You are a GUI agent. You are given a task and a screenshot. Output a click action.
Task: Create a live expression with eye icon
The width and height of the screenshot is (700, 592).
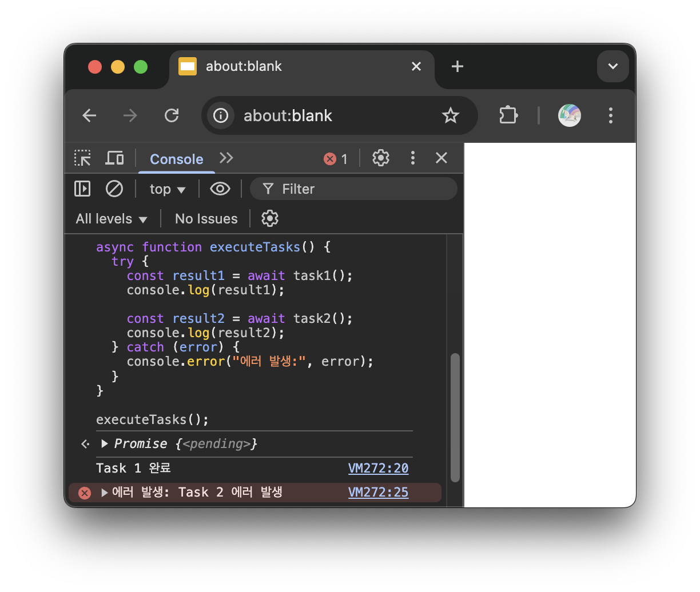pyautogui.click(x=220, y=189)
